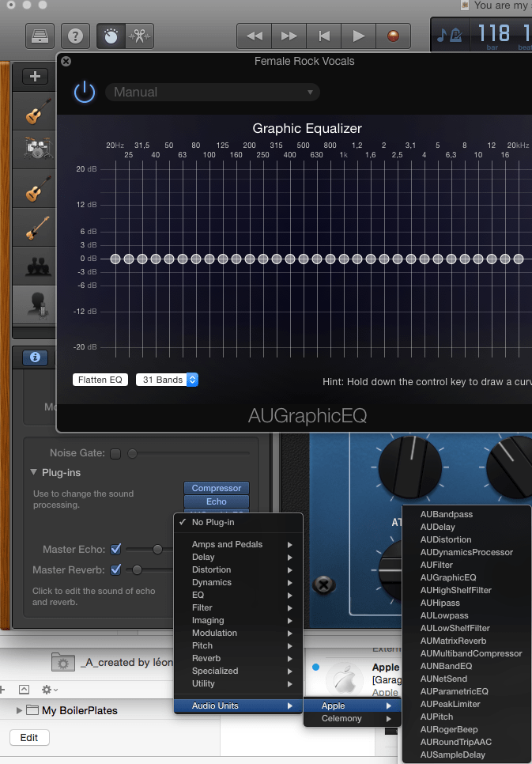Screen dimensions: 532x764
Task: Toggle the Noise Gate checkbox
Action: tap(115, 454)
